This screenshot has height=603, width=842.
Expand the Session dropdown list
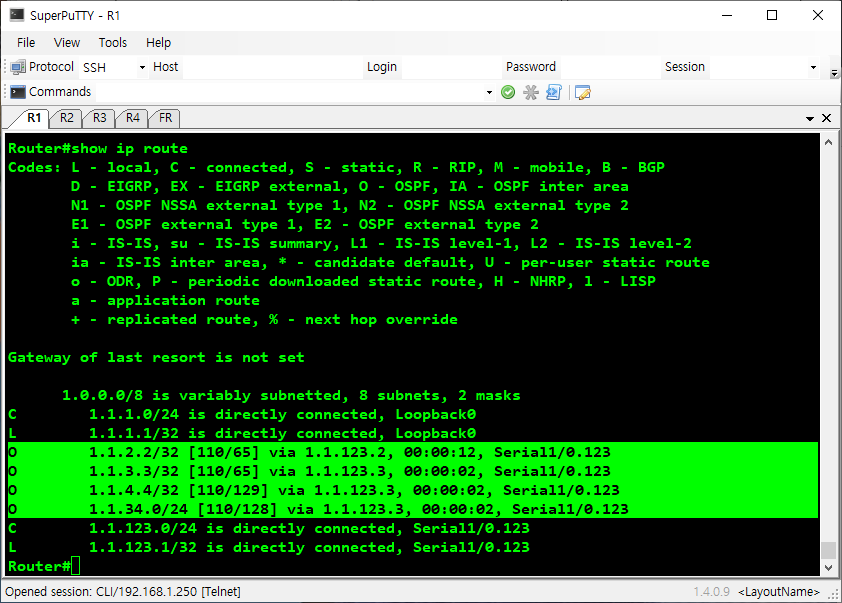click(x=813, y=67)
